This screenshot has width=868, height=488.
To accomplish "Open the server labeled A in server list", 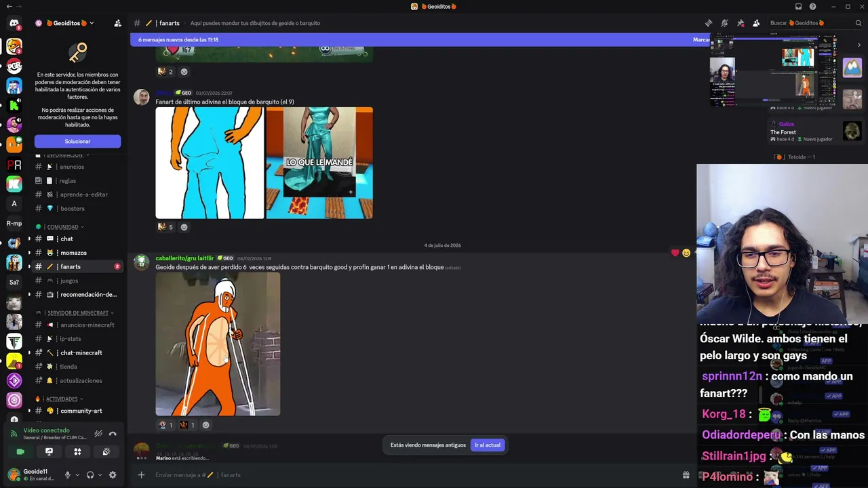I will [x=14, y=203].
